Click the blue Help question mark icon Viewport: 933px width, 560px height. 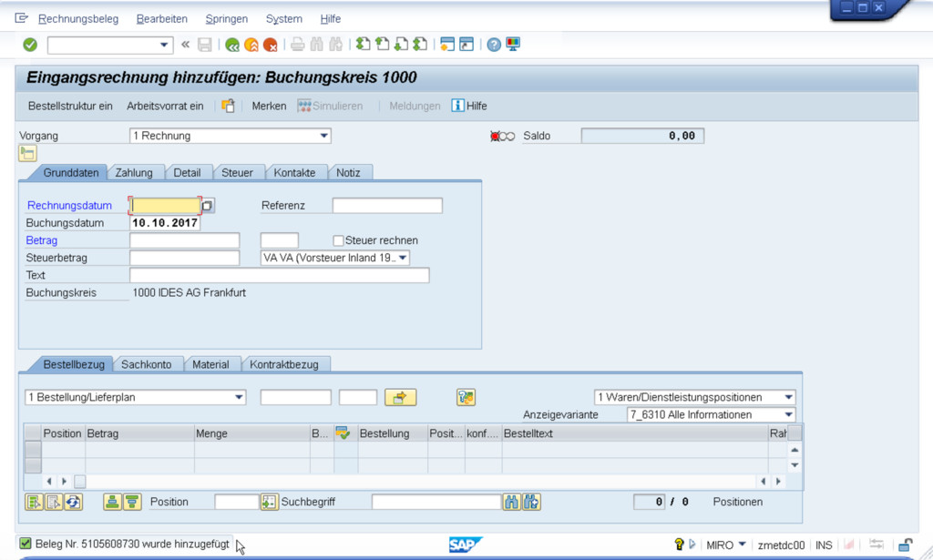pos(494,45)
